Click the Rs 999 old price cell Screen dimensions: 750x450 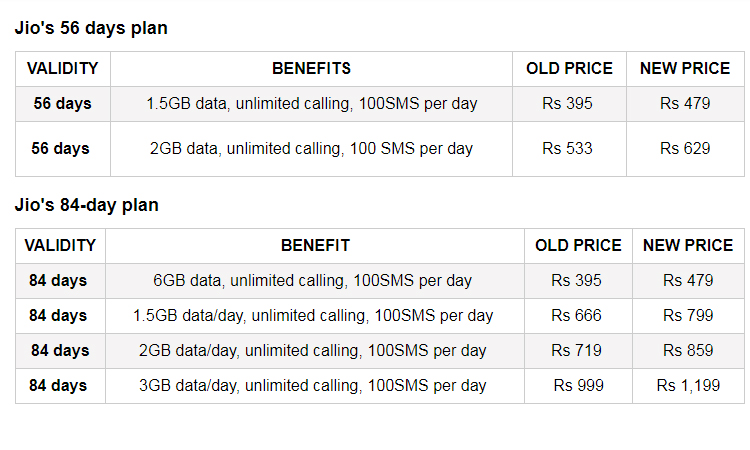pos(578,385)
